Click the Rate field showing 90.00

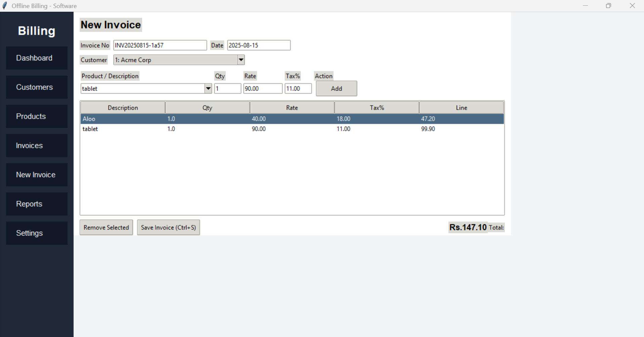pyautogui.click(x=263, y=89)
